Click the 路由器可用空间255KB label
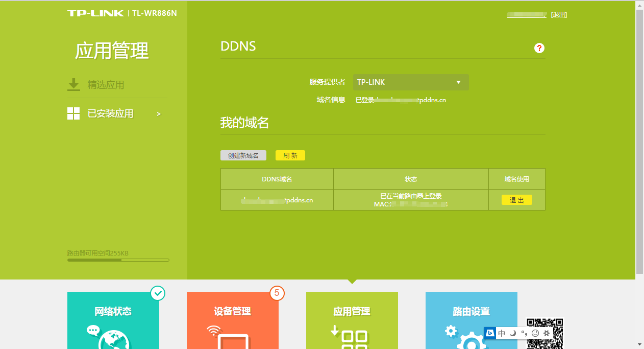This screenshot has width=644, height=349. [x=98, y=253]
